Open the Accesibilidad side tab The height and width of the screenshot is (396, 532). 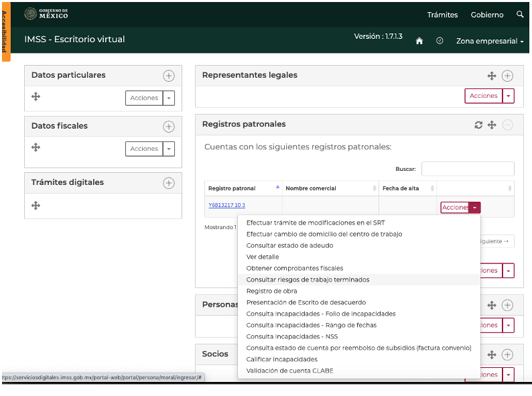(x=5, y=31)
